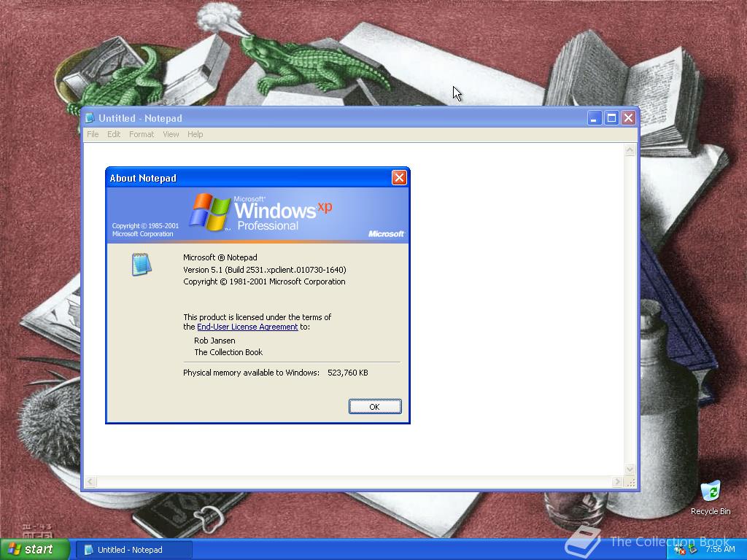Click the 'The Collection Book' organization text

click(x=228, y=352)
